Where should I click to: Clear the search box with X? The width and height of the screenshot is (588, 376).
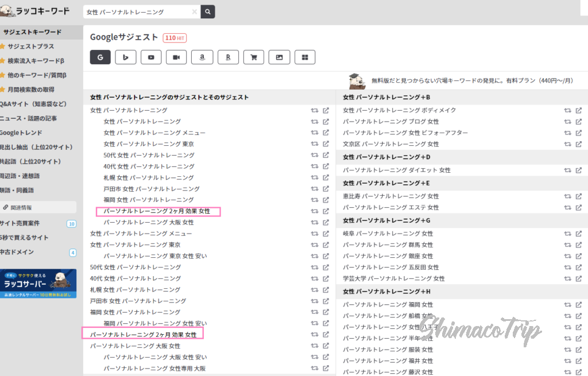[x=194, y=11]
